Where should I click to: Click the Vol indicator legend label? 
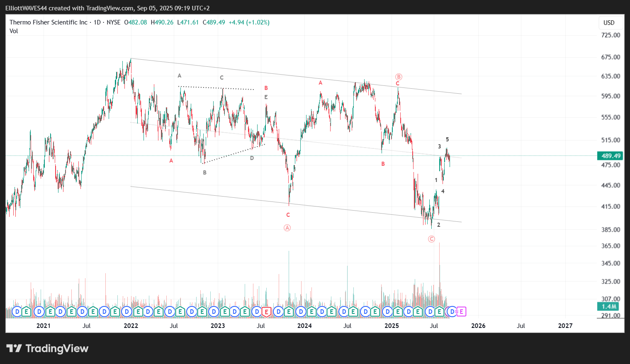(x=14, y=31)
